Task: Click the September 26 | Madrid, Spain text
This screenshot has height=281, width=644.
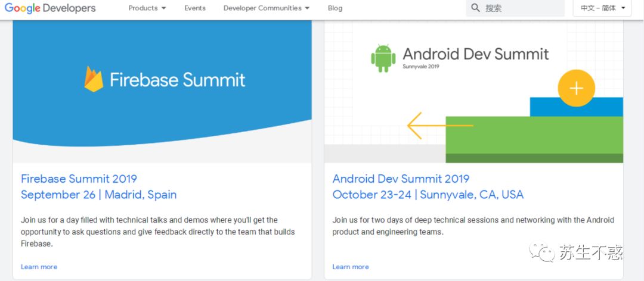Action: [x=98, y=195]
